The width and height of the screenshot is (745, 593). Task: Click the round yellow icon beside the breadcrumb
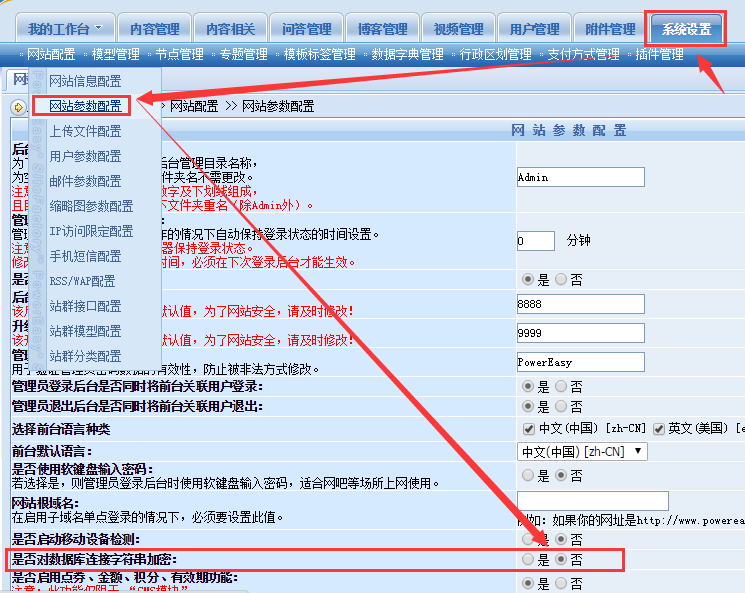(x=19, y=106)
